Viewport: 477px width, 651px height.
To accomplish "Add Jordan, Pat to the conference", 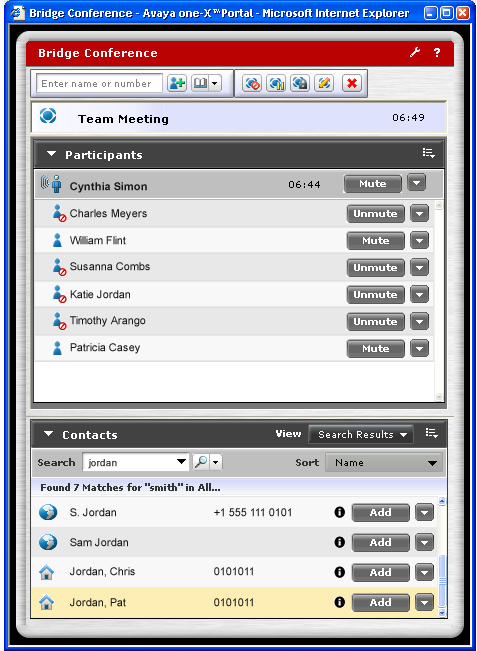I will click(380, 603).
